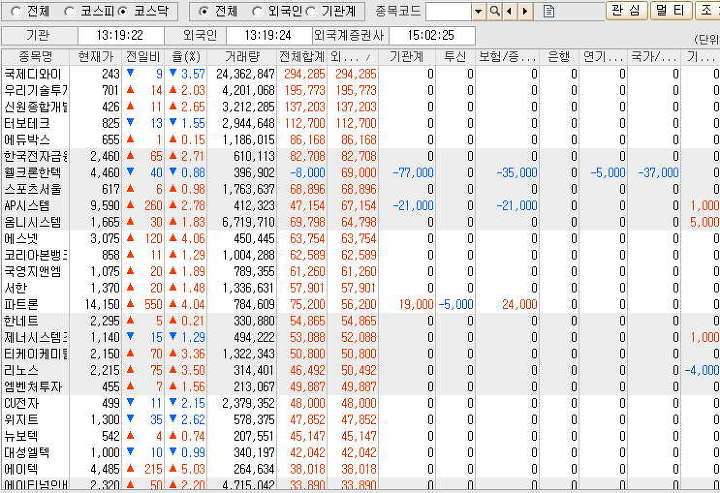Click the 멀티 button

pyautogui.click(x=671, y=11)
